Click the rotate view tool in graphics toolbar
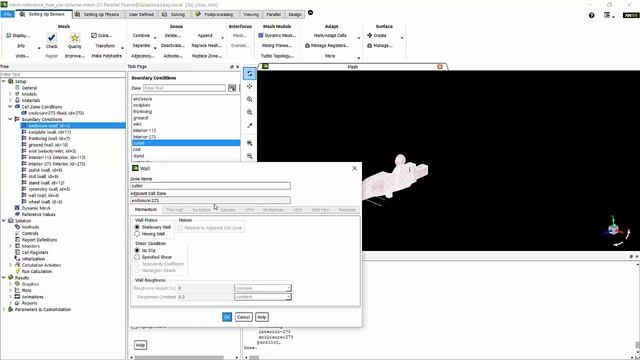This screenshot has height=360, width=640. click(249, 73)
